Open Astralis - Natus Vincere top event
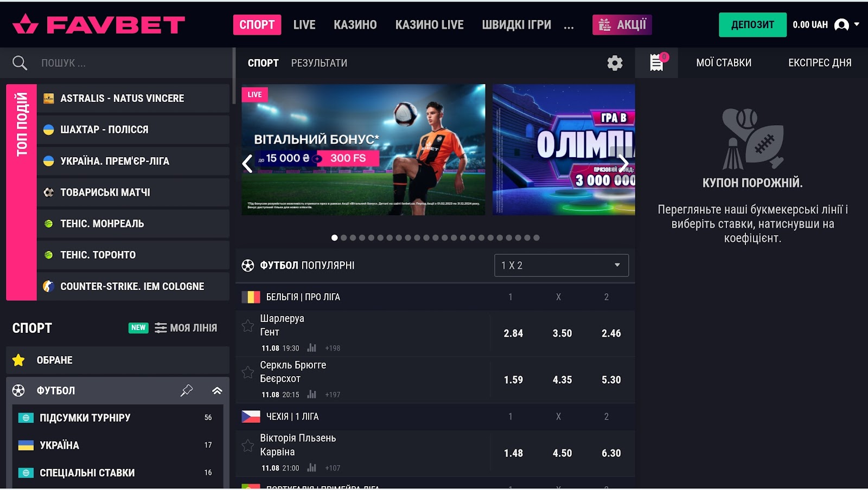Image resolution: width=868 pixels, height=490 pixels. pos(133,98)
